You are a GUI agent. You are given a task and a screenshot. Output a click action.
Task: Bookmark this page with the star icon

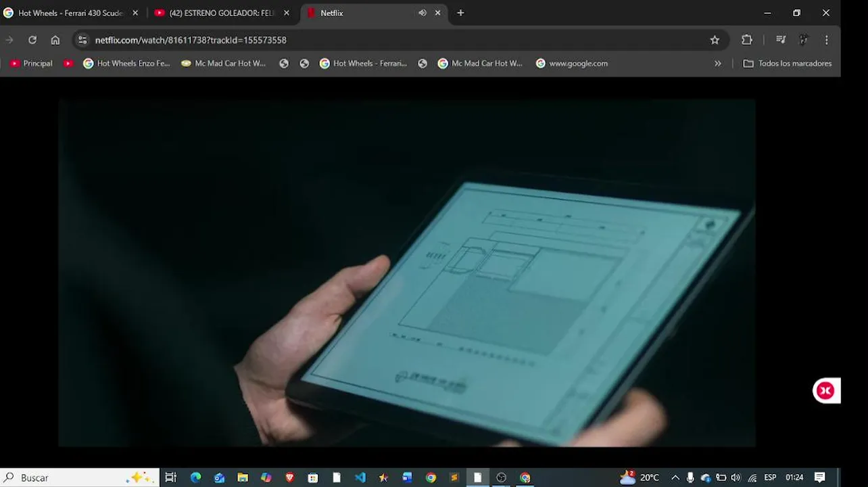point(715,40)
